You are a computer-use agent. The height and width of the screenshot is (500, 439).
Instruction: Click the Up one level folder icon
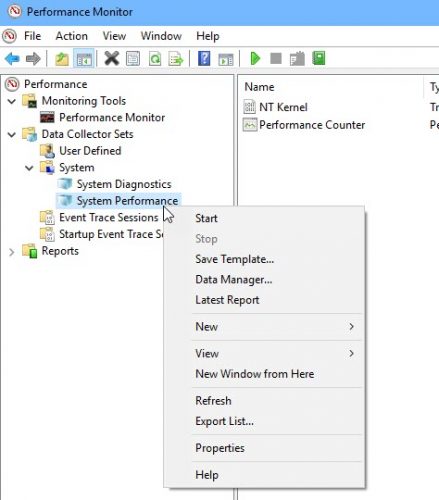(62, 59)
